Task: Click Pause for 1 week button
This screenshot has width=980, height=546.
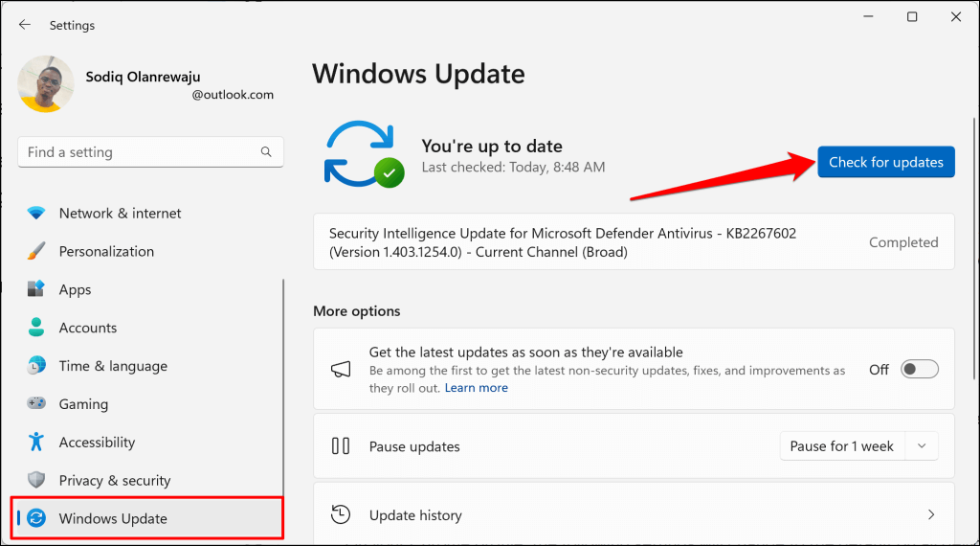Action: pyautogui.click(x=842, y=446)
